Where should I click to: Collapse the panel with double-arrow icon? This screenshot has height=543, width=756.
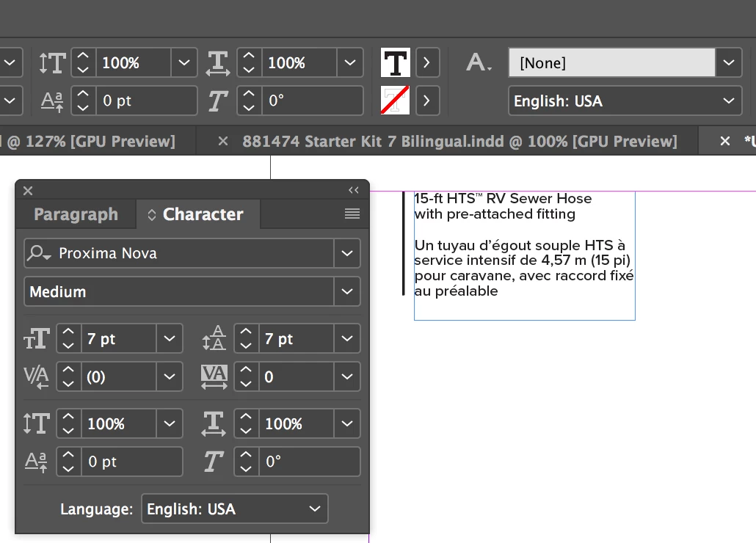point(354,190)
